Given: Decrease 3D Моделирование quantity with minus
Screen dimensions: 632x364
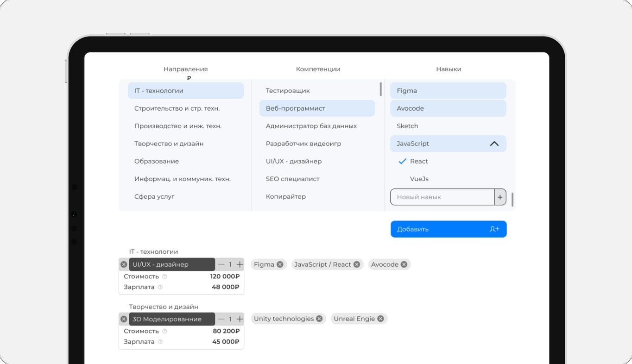Looking at the screenshot, I should [221, 319].
